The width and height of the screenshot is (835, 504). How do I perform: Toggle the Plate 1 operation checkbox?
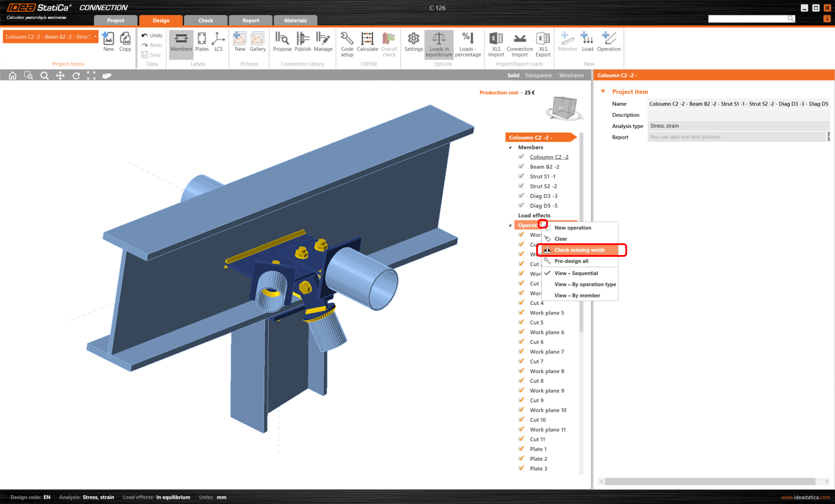pos(521,449)
